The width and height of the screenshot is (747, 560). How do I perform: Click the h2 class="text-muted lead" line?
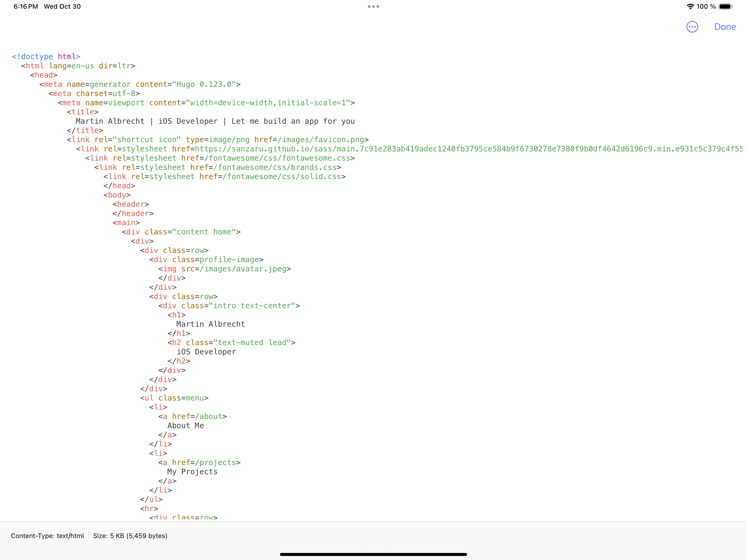[x=231, y=343]
